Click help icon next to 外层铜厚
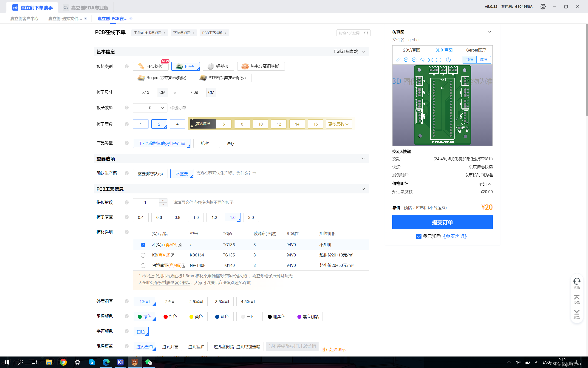The height and width of the screenshot is (368, 588). click(x=127, y=301)
